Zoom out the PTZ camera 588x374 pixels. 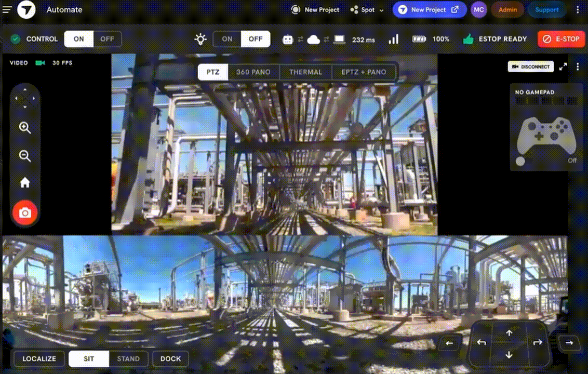pyautogui.click(x=25, y=156)
